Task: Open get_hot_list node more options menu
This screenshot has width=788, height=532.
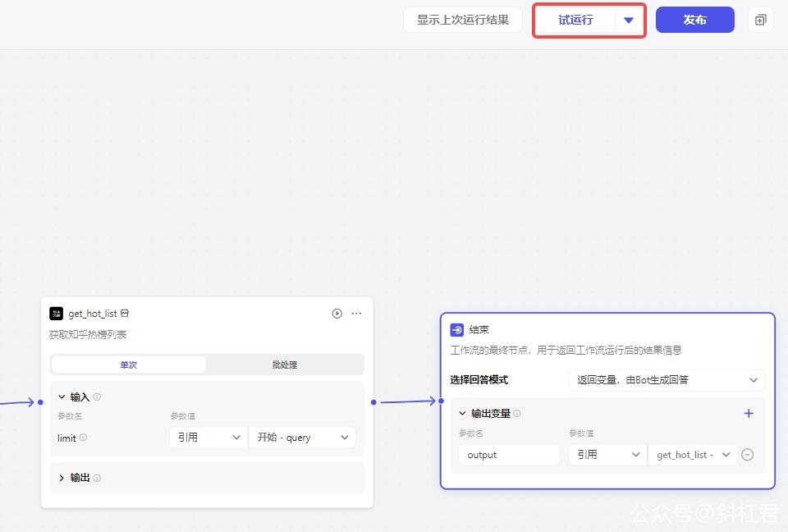Action: [x=356, y=314]
